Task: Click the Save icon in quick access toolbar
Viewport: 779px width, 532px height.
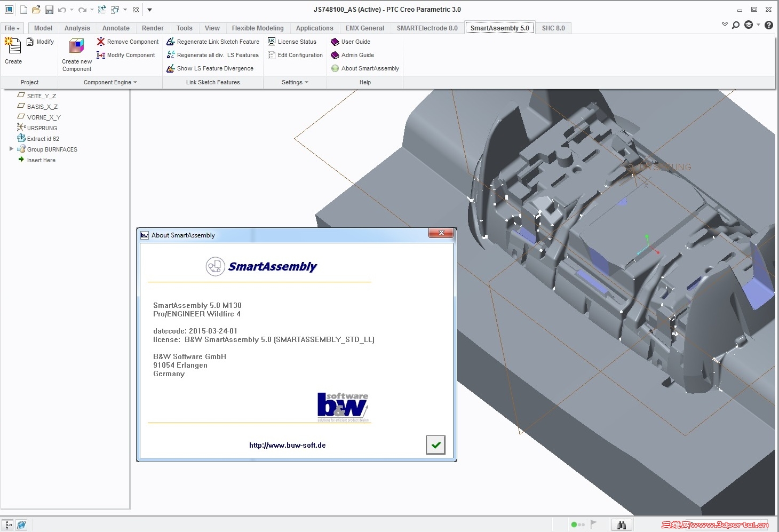Action: [x=50, y=9]
